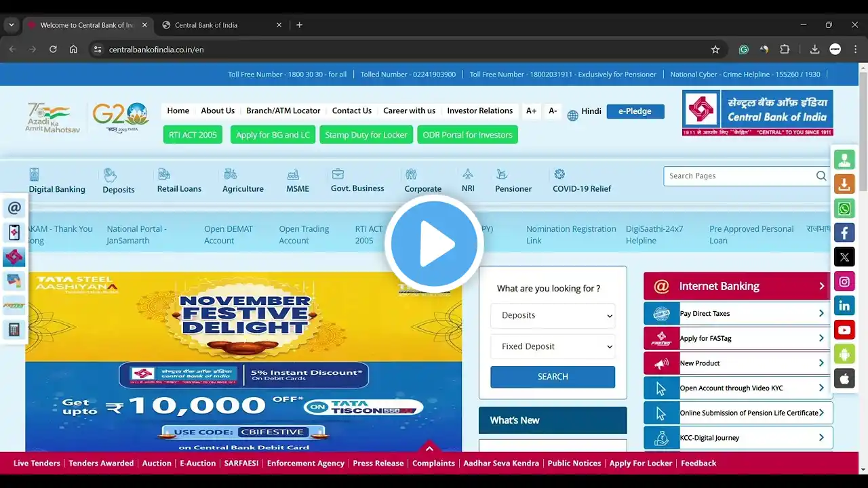The height and width of the screenshot is (488, 868).
Task: Click the arrow on Apply for FASTag row
Action: pos(821,338)
